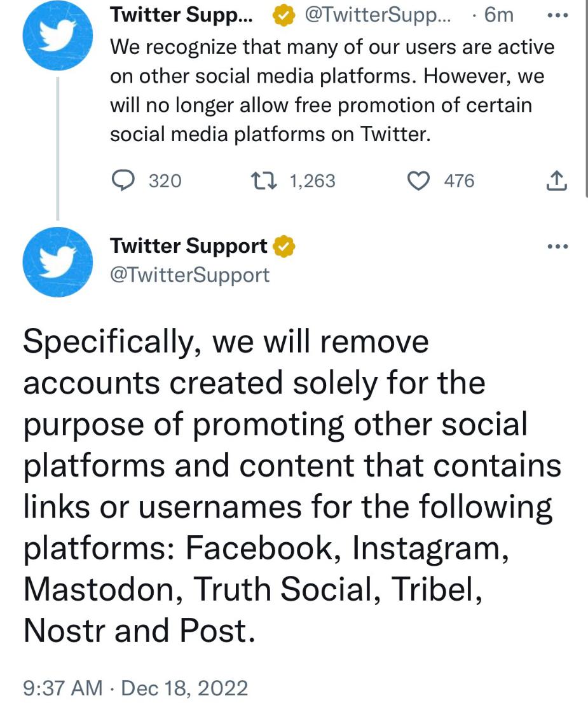
Task: Like the first tweet with heart icon
Action: [x=418, y=181]
